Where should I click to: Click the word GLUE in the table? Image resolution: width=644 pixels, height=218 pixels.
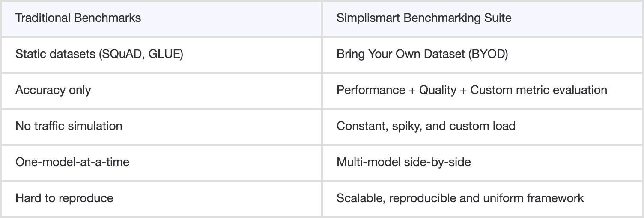point(164,54)
